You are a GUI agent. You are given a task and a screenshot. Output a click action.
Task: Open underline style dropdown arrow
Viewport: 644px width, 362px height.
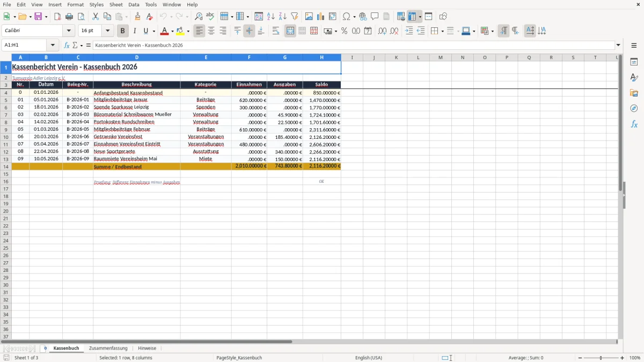tap(153, 32)
